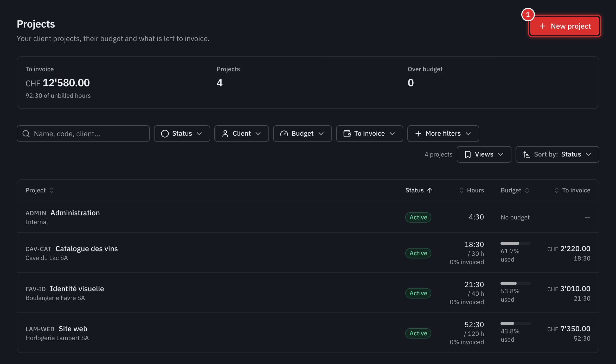
Task: Click the 53.8% budget progress bar
Action: tap(515, 283)
